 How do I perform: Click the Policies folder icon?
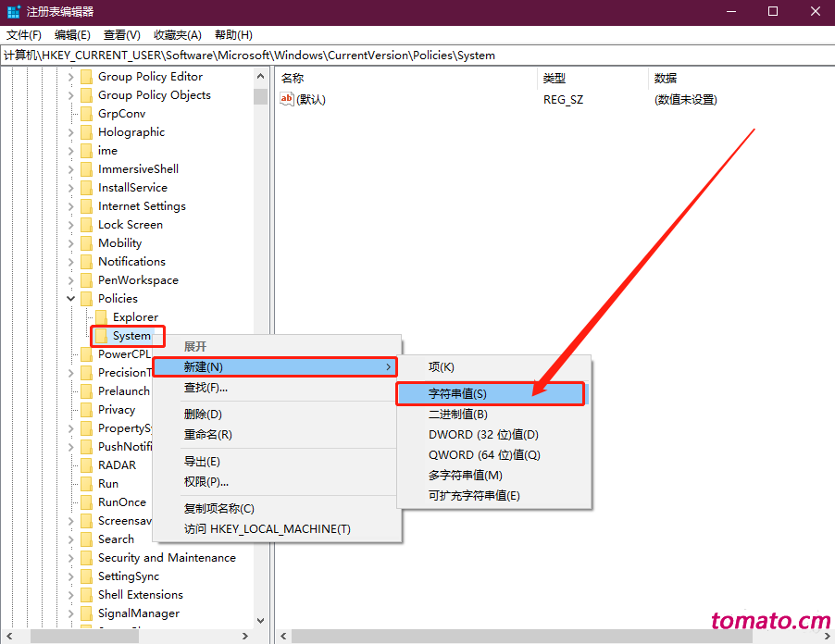pyautogui.click(x=86, y=299)
